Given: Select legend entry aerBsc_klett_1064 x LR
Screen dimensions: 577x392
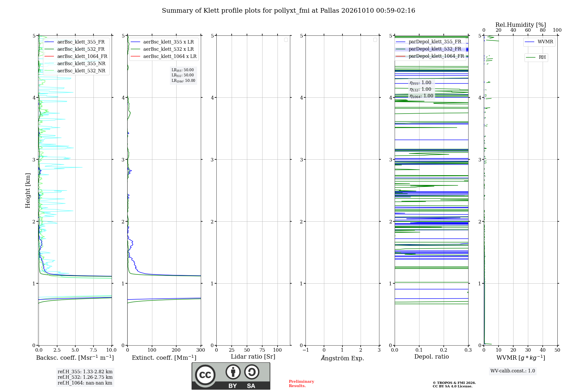Looking at the screenshot, I should click(x=164, y=56).
